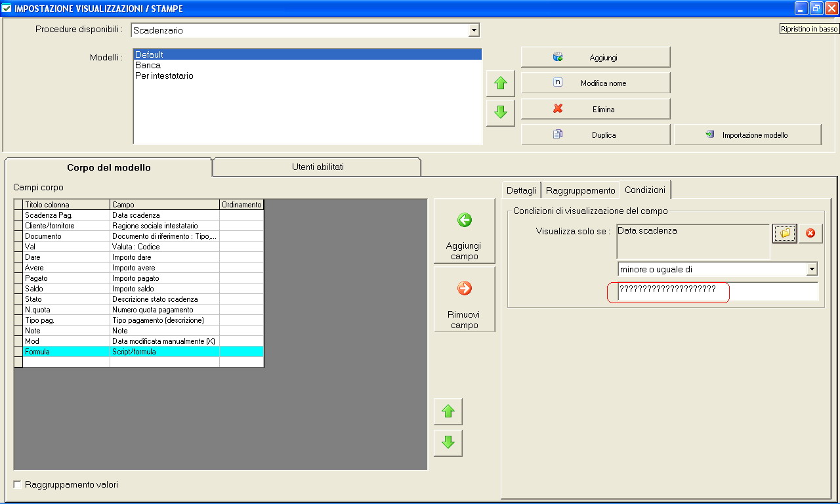Click the Duplica button

pos(596,135)
